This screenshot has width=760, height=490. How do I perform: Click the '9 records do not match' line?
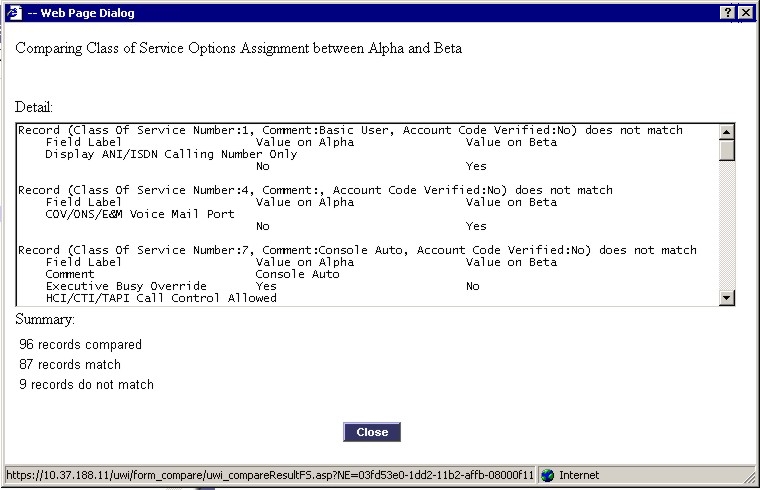[86, 384]
